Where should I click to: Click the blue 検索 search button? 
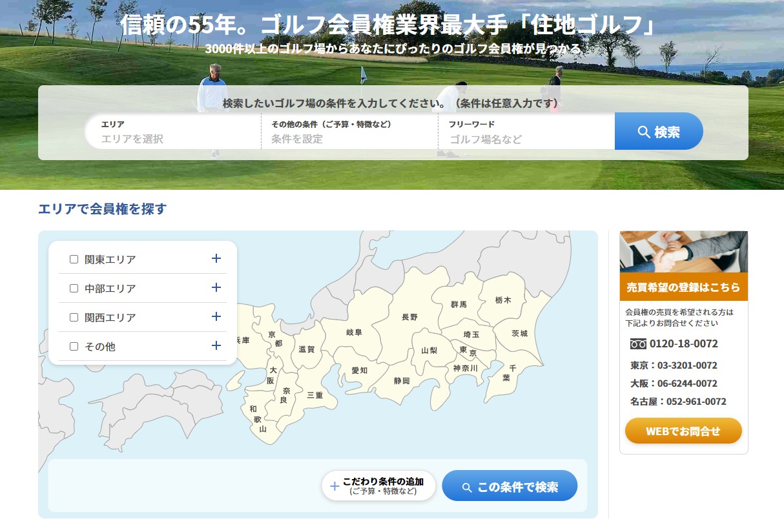658,132
